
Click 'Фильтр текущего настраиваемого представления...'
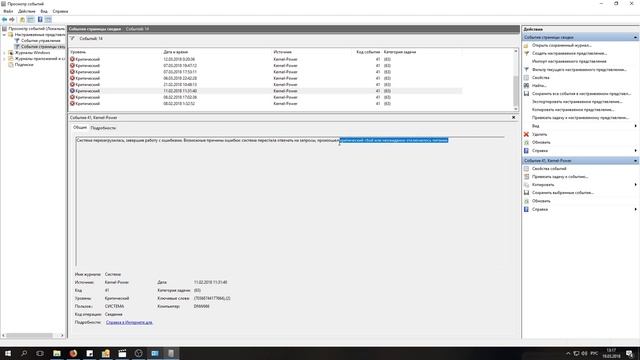click(x=579, y=69)
